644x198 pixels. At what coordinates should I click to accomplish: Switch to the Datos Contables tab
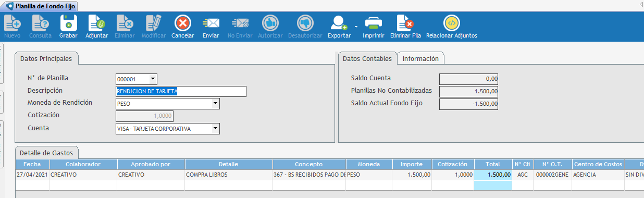[x=367, y=59]
